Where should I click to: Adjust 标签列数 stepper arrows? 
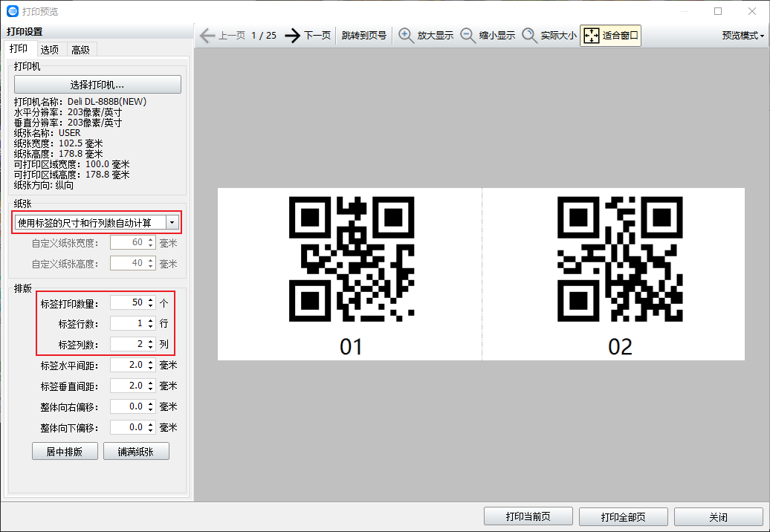pos(151,343)
